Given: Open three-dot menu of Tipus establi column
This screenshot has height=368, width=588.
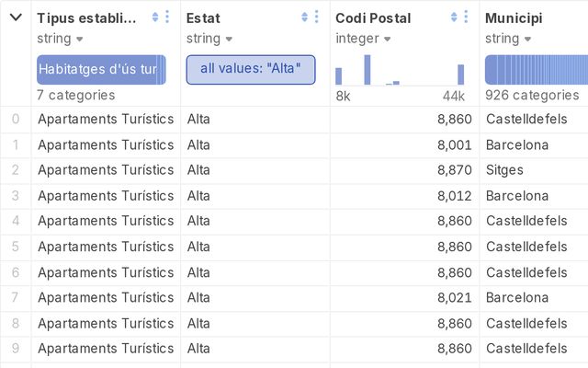Looking at the screenshot, I should pyautogui.click(x=167, y=17).
